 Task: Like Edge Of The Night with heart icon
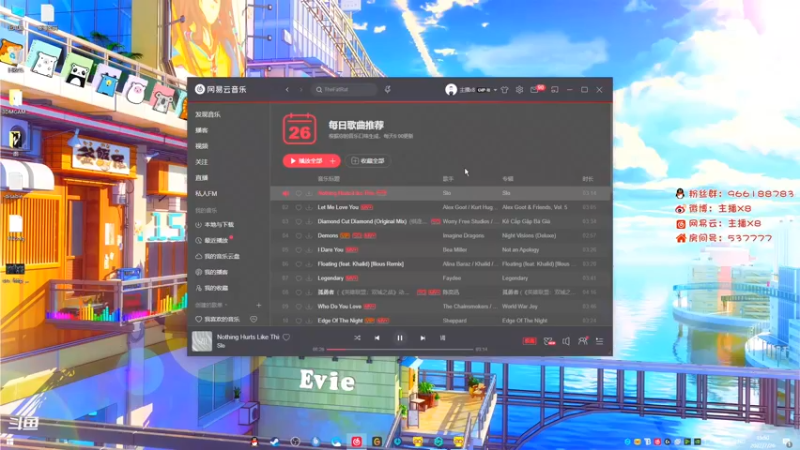pyautogui.click(x=298, y=321)
